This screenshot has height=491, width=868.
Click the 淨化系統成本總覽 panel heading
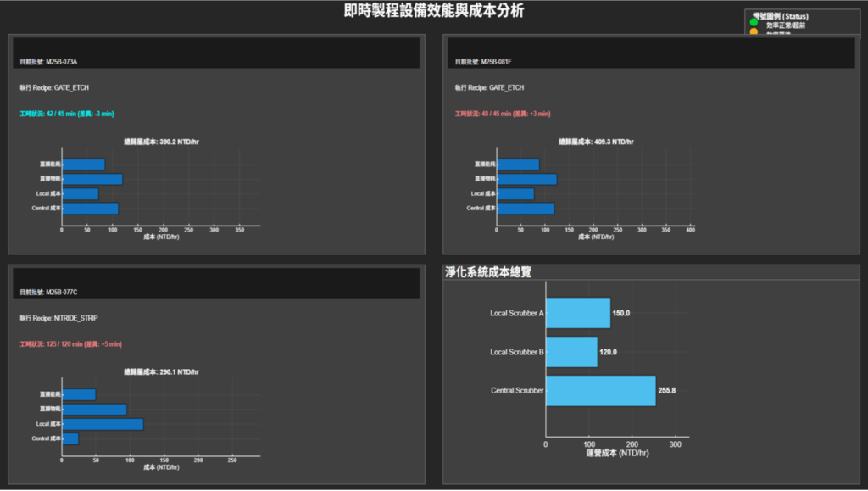click(x=488, y=272)
